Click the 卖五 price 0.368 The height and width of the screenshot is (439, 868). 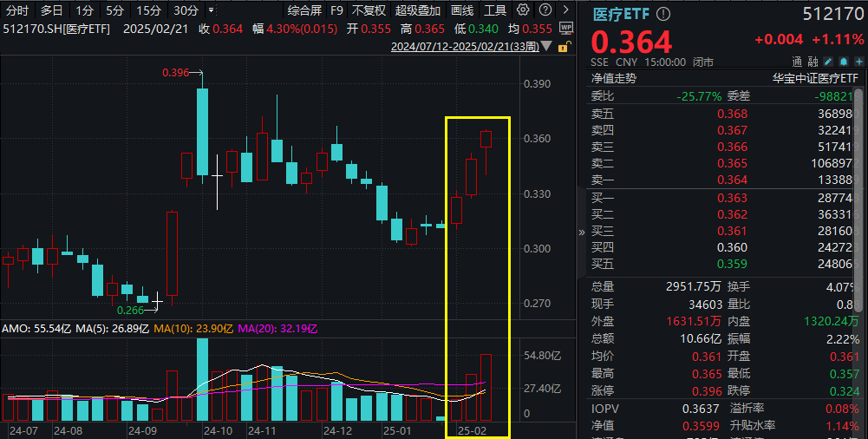point(732,114)
